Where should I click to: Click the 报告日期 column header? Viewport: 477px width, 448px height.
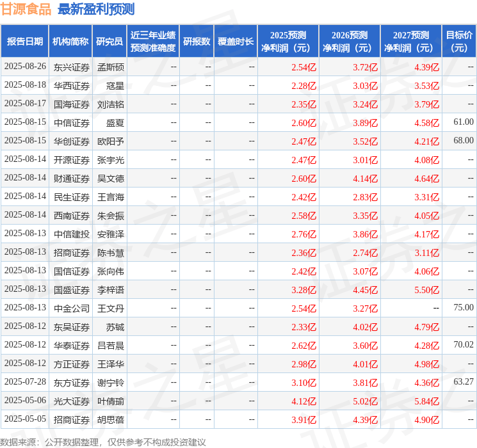point(24,42)
